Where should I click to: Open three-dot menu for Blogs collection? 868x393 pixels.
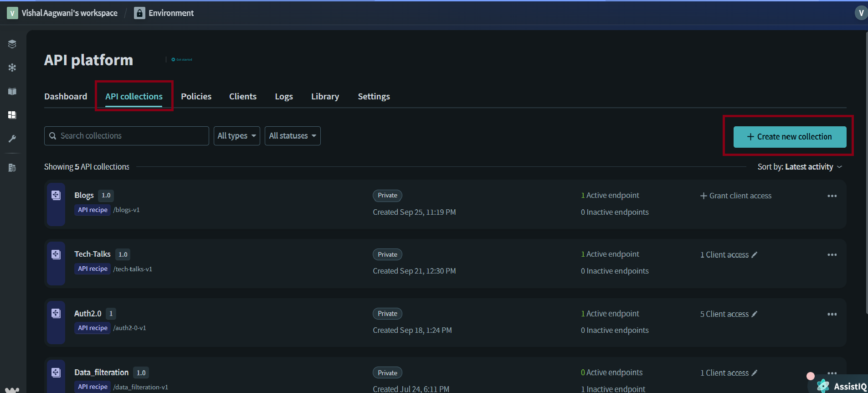[832, 196]
